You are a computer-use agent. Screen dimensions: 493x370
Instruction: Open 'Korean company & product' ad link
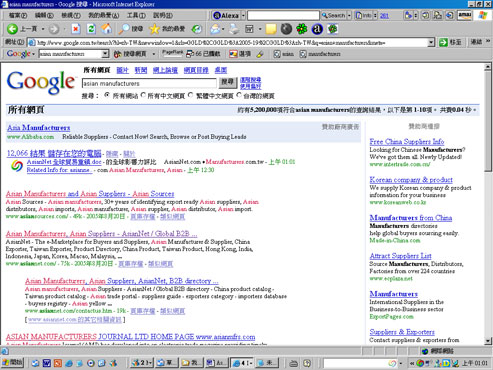pyautogui.click(x=411, y=180)
